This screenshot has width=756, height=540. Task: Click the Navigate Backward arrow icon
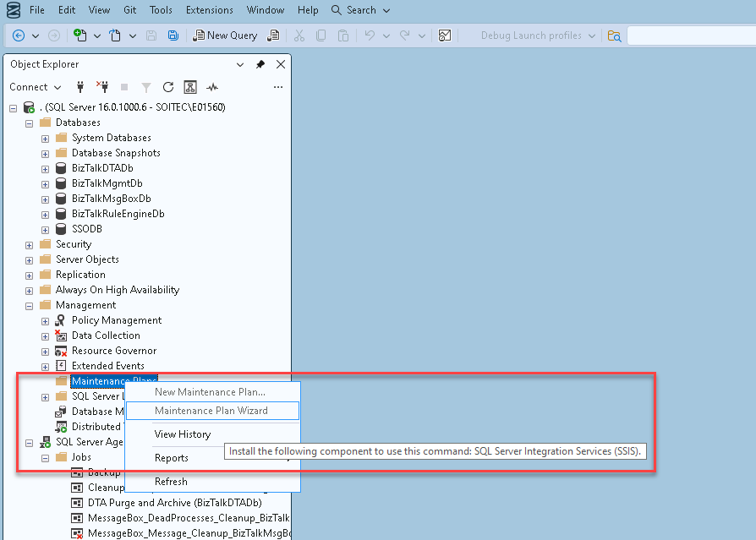(19, 35)
